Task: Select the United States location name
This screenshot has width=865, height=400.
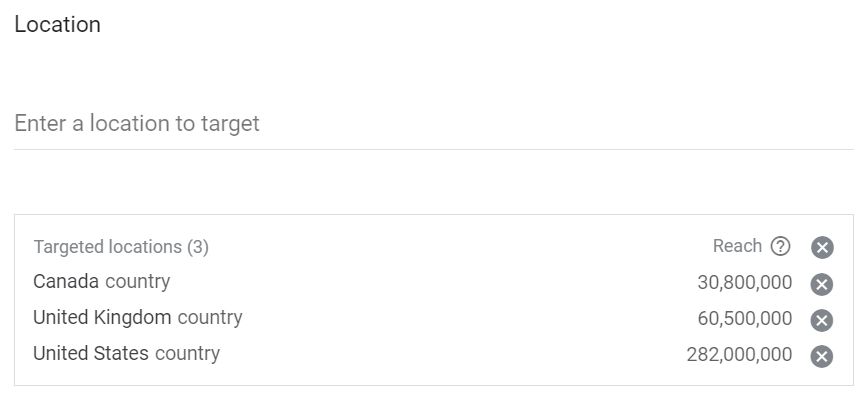Action: pyautogui.click(x=90, y=353)
